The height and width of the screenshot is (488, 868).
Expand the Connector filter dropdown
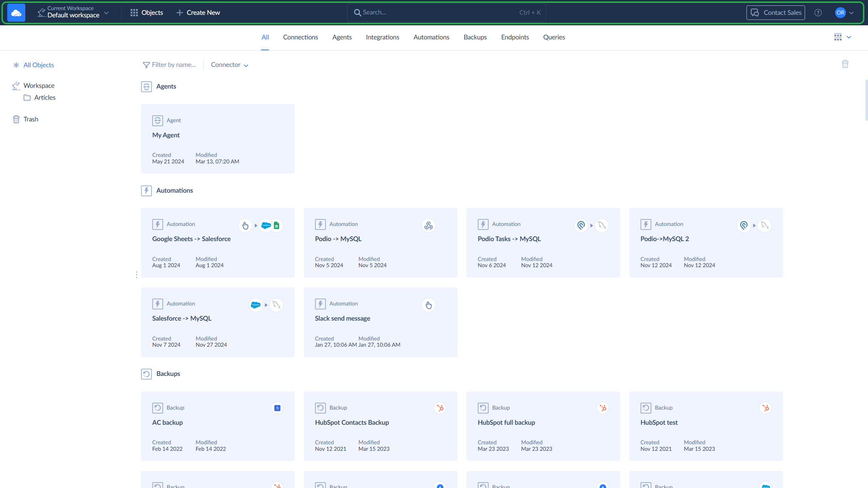pos(229,65)
